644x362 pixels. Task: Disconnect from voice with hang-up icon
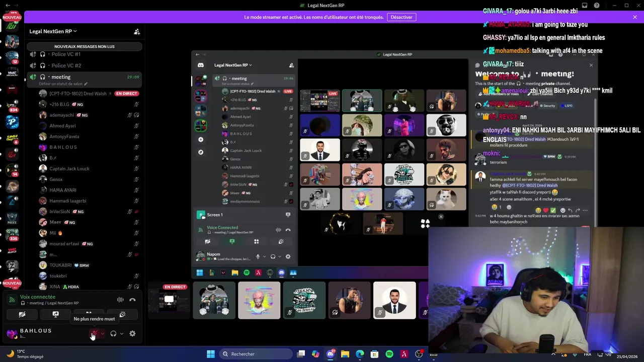click(132, 300)
